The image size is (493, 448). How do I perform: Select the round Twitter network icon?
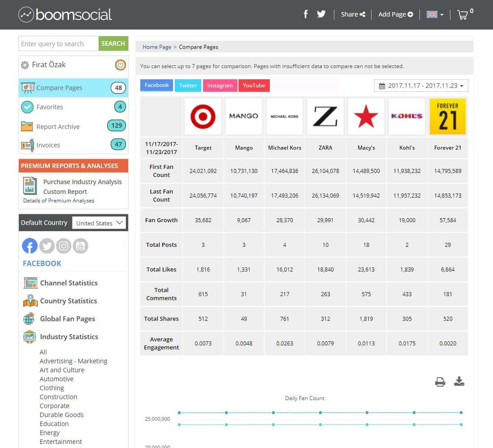click(47, 246)
